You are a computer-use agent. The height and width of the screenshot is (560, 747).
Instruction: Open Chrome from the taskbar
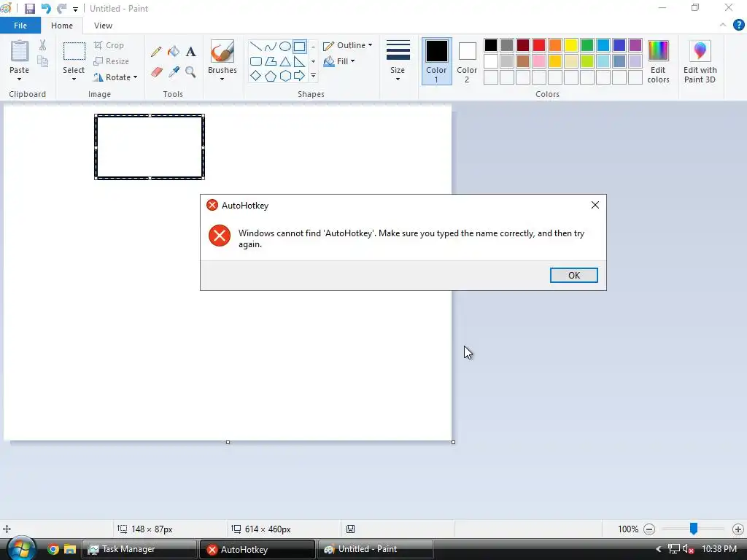53,549
